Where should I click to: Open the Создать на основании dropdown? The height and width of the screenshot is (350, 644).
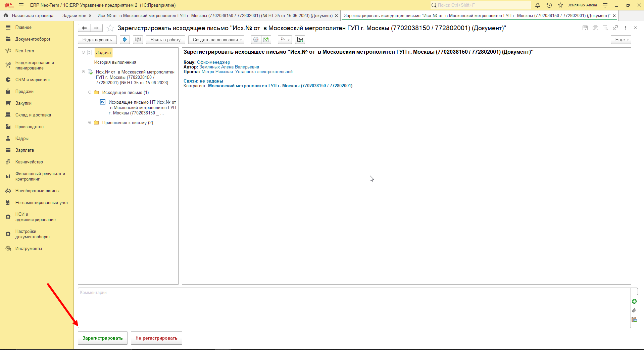coord(216,40)
